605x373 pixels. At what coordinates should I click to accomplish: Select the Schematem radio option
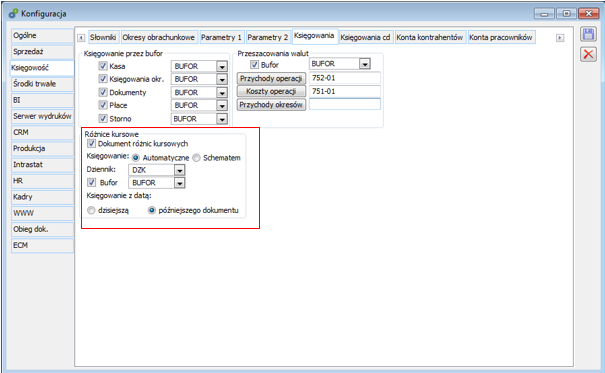click(x=196, y=158)
